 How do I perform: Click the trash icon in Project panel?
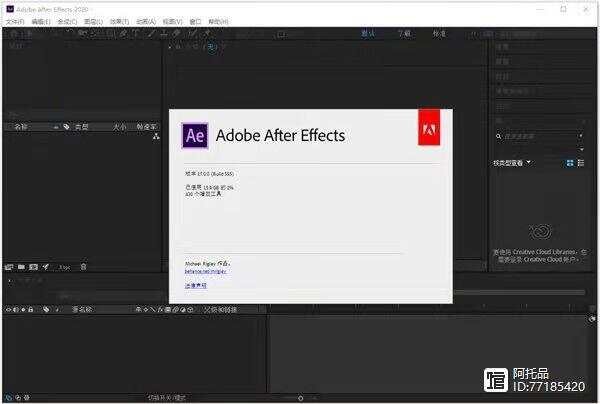[83, 267]
